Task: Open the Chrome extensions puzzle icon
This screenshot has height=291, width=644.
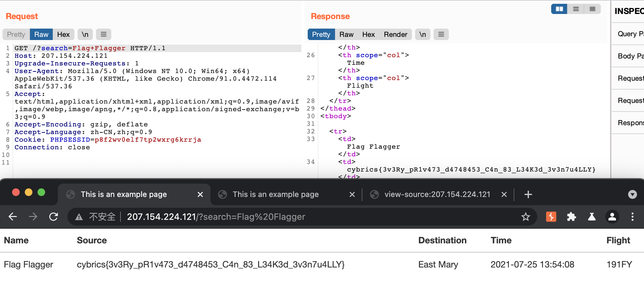Action: click(571, 217)
